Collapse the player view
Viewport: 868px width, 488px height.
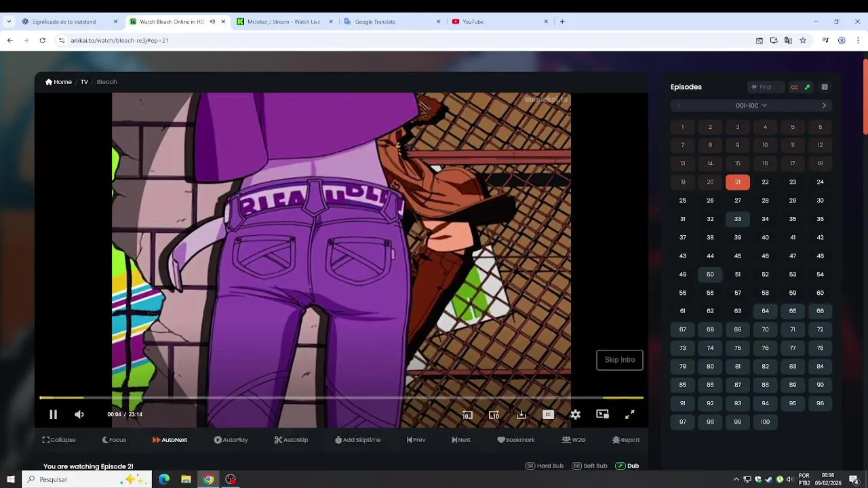coord(59,440)
